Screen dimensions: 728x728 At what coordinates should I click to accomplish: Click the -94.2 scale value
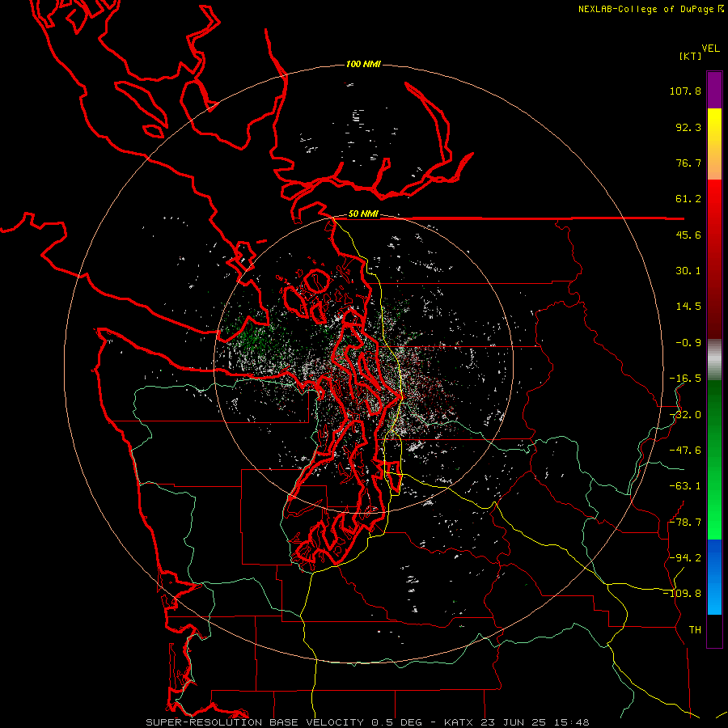click(x=685, y=558)
